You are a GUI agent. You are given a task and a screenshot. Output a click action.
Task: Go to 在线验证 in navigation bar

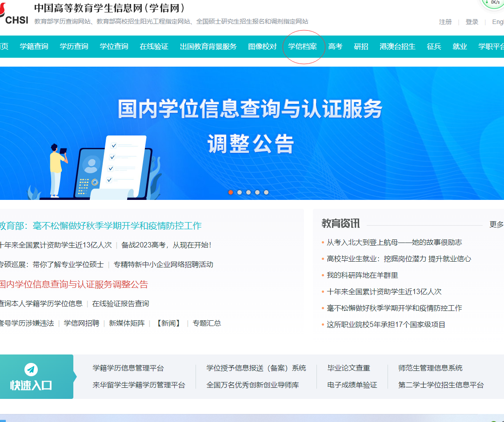pos(154,47)
